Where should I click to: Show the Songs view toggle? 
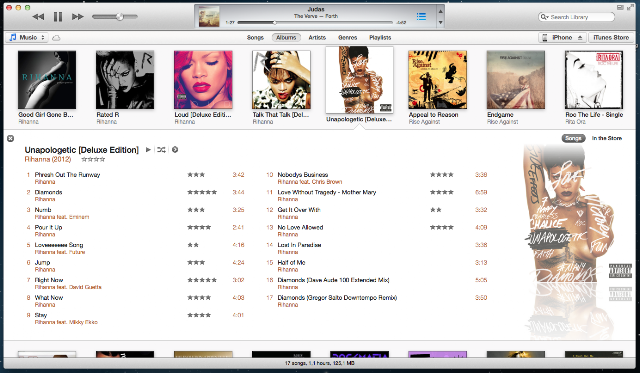[573, 138]
